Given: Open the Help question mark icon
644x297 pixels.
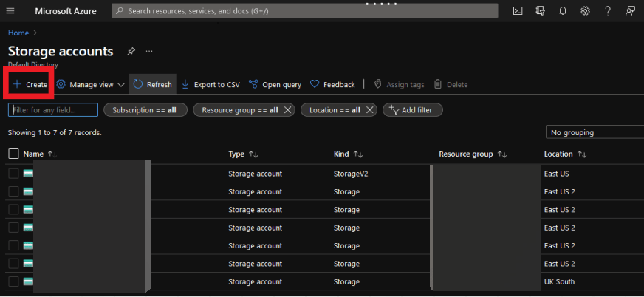Looking at the screenshot, I should click(x=608, y=11).
